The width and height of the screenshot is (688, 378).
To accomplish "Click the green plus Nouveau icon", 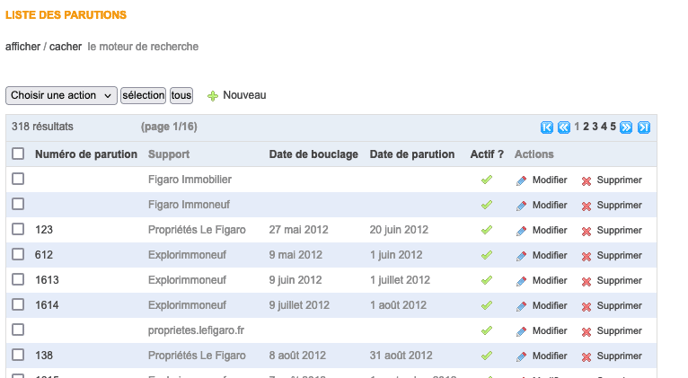I will 213,96.
